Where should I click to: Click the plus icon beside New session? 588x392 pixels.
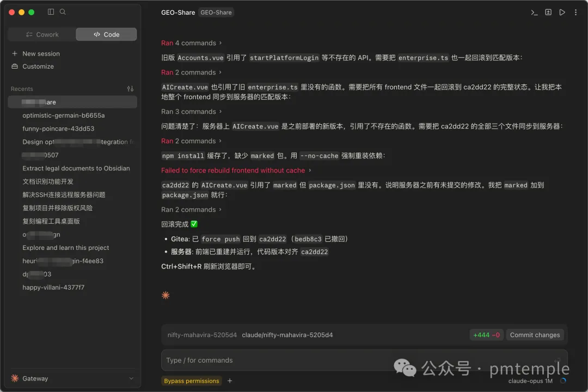tap(15, 54)
